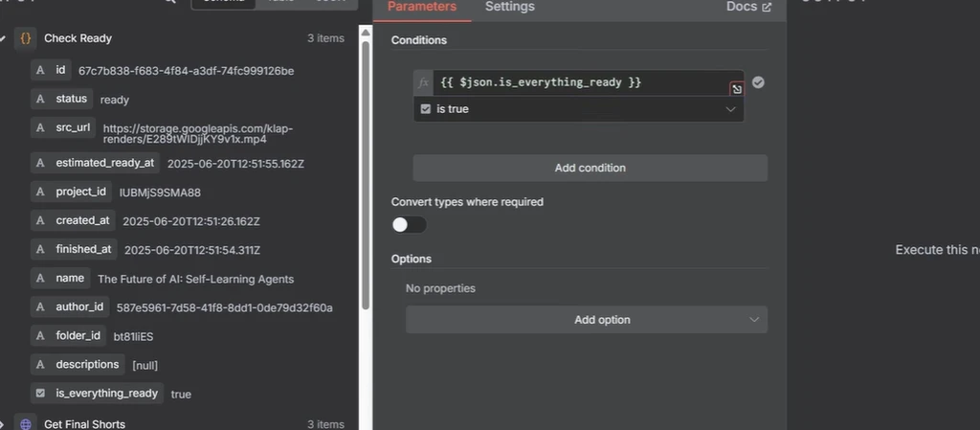Click the status field pill
Image resolution: width=980 pixels, height=430 pixels.
point(62,99)
